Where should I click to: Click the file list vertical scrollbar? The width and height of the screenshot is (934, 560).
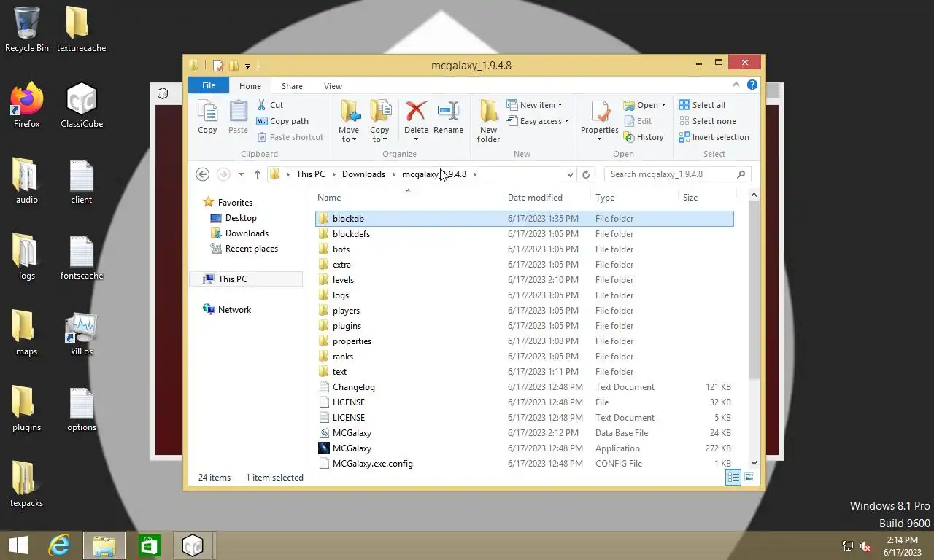coord(754,290)
